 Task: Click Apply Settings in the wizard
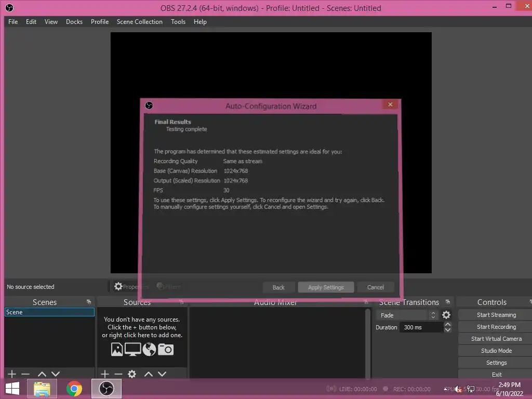[x=326, y=287]
